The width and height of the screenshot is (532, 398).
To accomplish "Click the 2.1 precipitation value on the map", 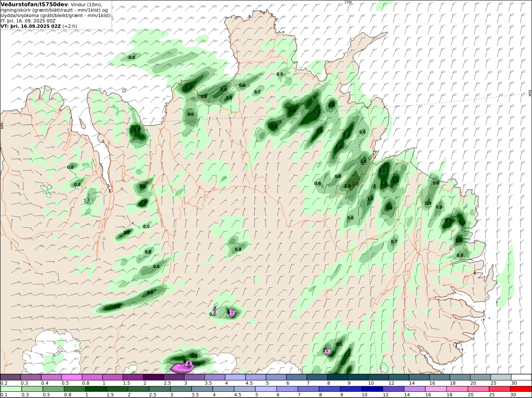I will [382, 170].
